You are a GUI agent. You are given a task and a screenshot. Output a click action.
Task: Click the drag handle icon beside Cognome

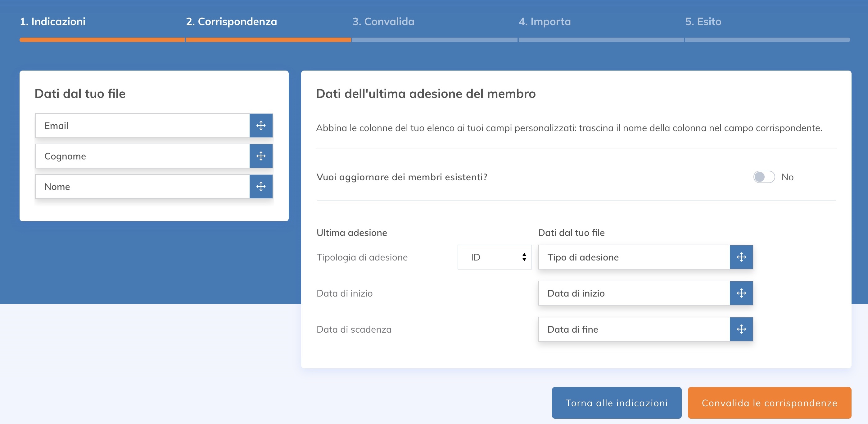pyautogui.click(x=261, y=156)
